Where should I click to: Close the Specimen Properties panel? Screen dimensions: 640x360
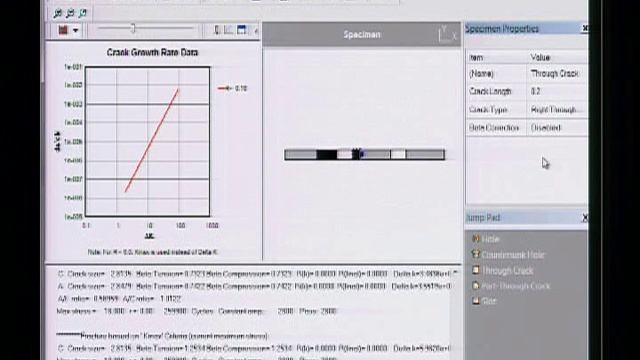[584, 28]
